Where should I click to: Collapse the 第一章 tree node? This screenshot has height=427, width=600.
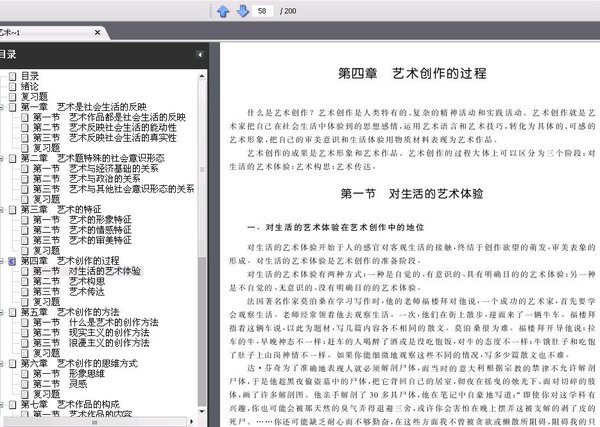click(x=2, y=107)
